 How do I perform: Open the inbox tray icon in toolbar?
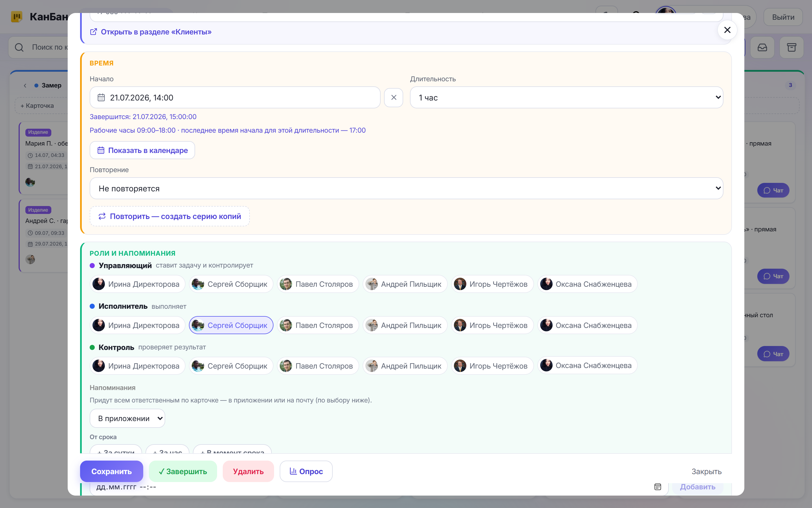[762, 47]
